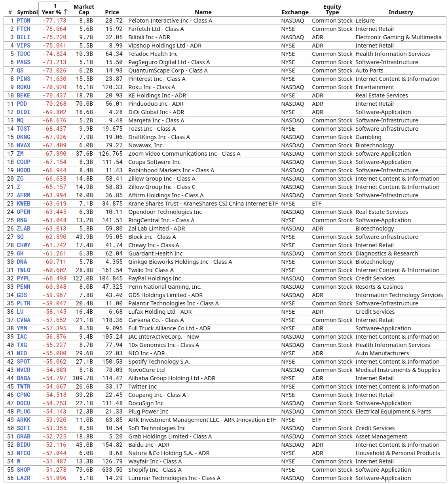
Task: Open the PDD ticker link
Action: pyautogui.click(x=22, y=104)
